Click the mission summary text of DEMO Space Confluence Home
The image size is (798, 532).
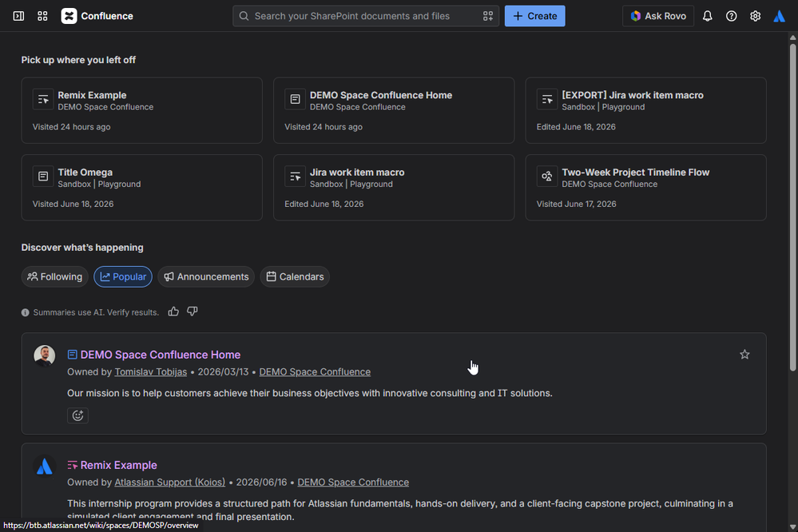coord(309,393)
